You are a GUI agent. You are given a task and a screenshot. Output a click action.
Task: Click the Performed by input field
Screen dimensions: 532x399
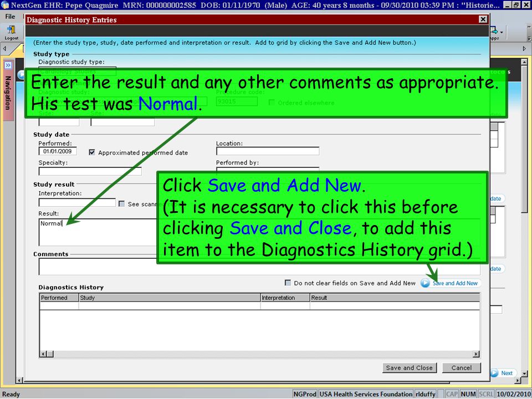click(268, 169)
